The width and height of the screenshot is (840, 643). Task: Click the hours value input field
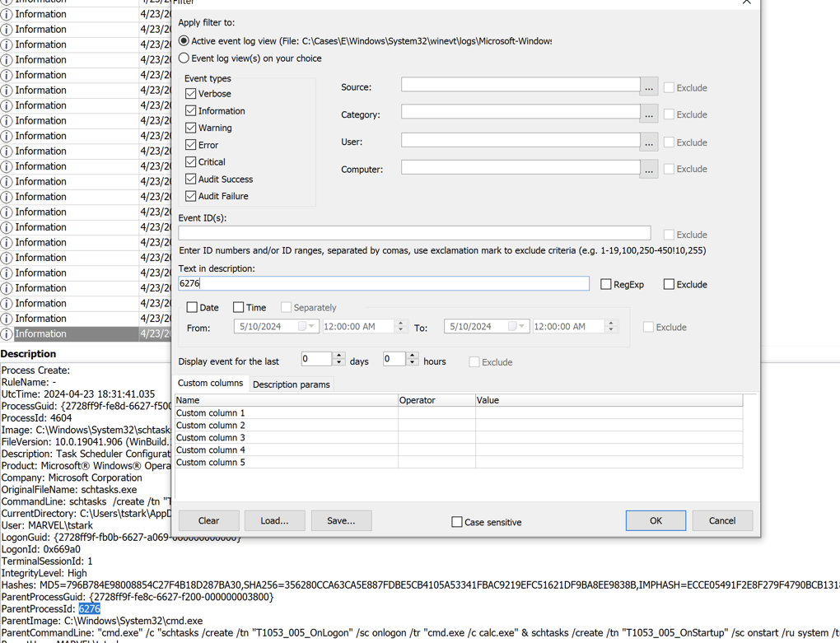coord(394,359)
